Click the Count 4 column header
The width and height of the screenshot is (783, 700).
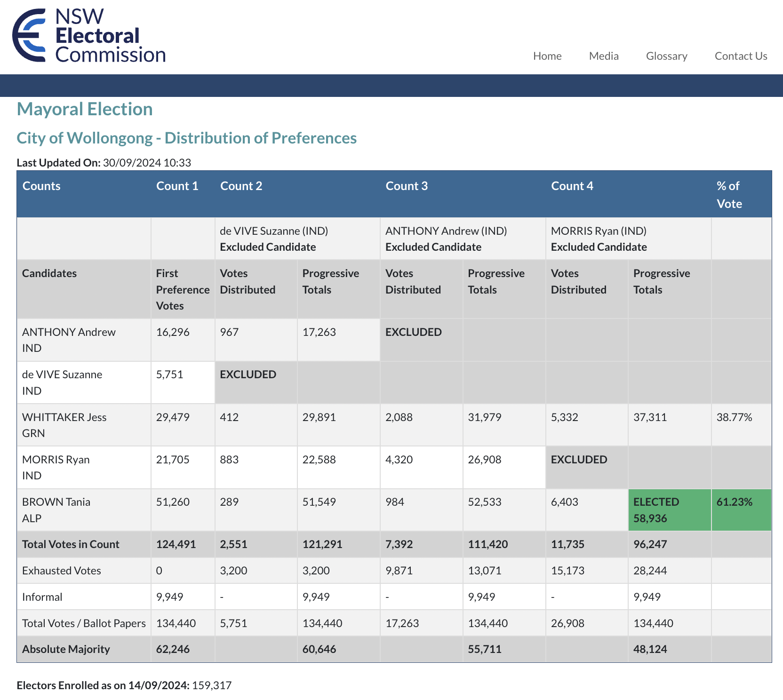(572, 186)
